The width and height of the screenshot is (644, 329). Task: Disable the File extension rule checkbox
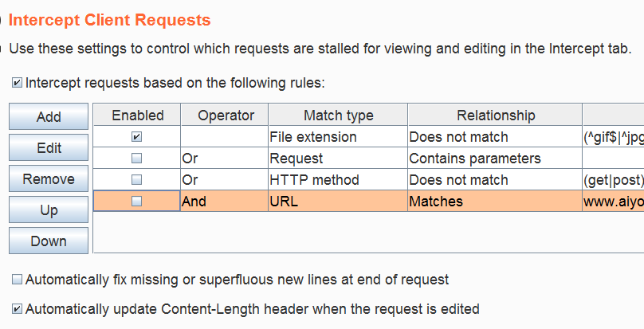pyautogui.click(x=137, y=137)
